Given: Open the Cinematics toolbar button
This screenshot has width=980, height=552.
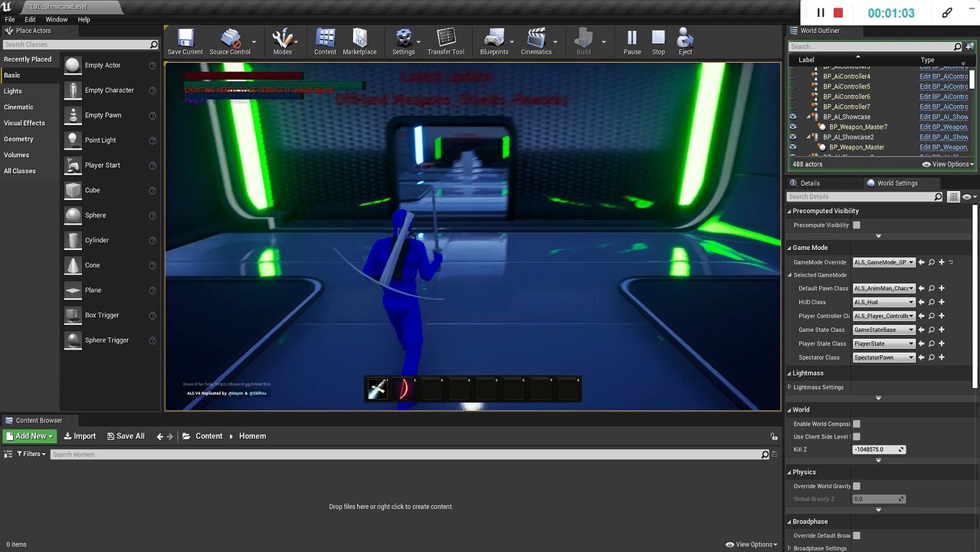Looking at the screenshot, I should 536,42.
